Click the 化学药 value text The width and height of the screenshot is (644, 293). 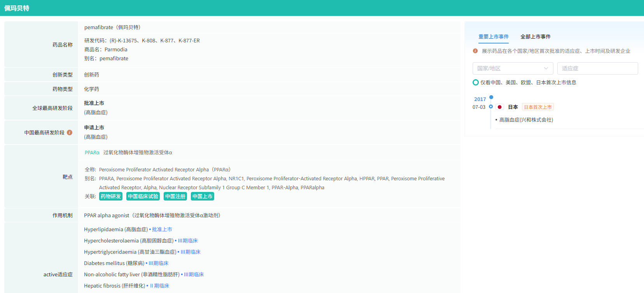92,89
